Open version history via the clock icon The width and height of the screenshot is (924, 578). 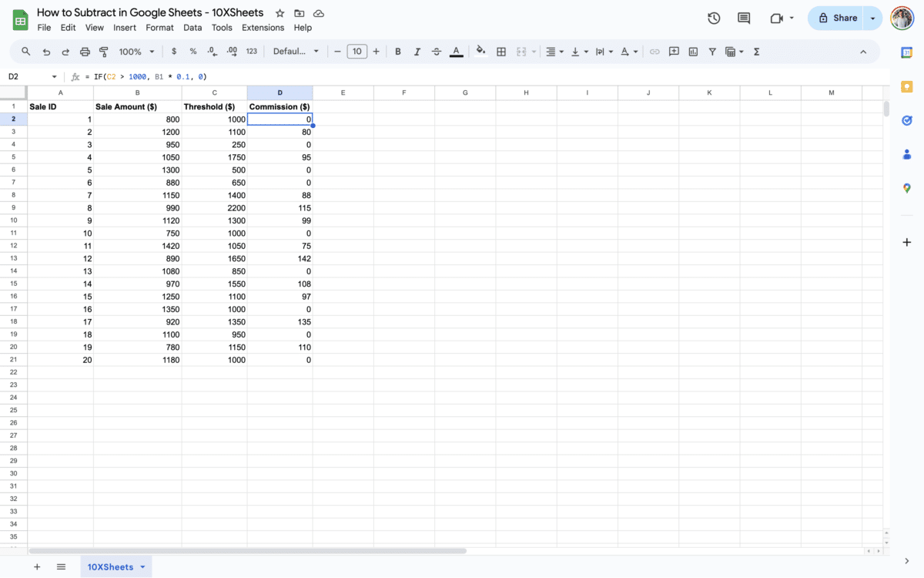pos(713,17)
